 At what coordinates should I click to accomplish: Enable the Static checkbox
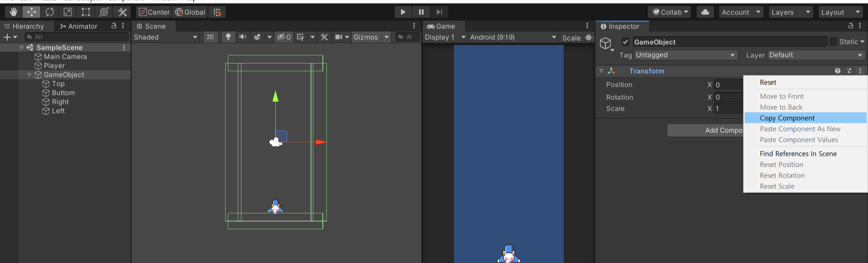point(833,42)
